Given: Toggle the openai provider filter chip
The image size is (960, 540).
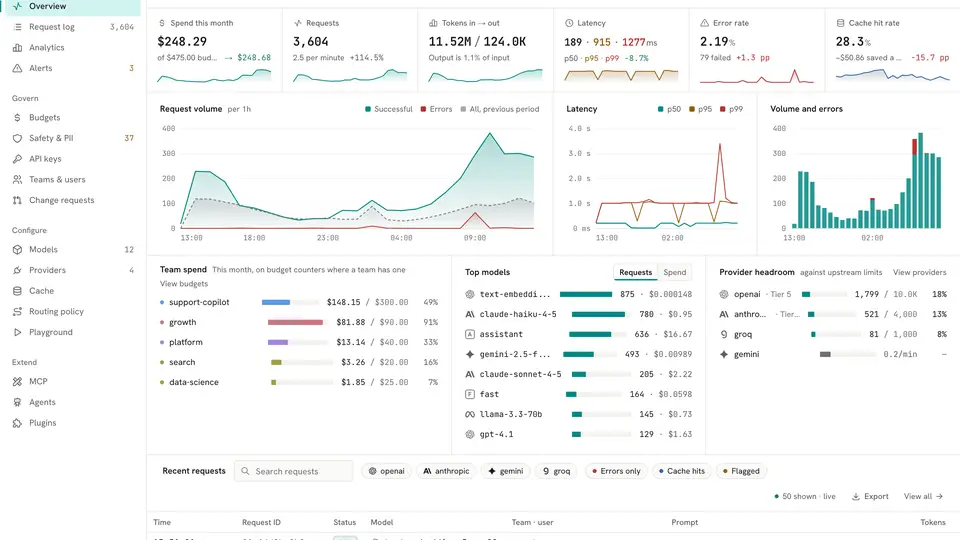Looking at the screenshot, I should point(386,471).
